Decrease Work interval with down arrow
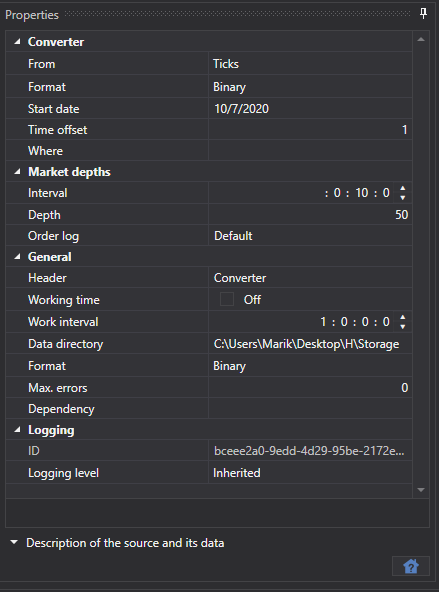 [x=403, y=326]
